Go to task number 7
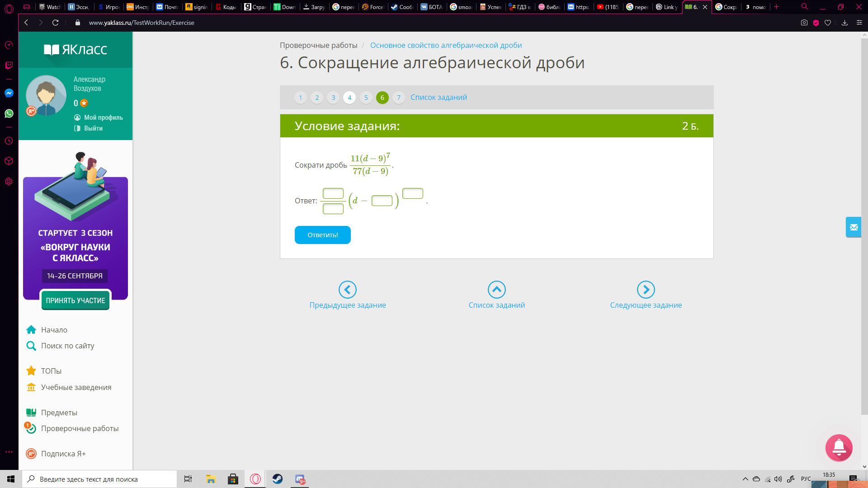868x488 pixels. [398, 98]
